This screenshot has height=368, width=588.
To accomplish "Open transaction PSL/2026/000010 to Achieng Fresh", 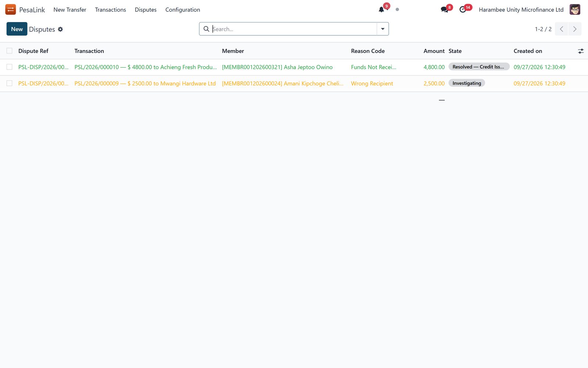I will [146, 67].
